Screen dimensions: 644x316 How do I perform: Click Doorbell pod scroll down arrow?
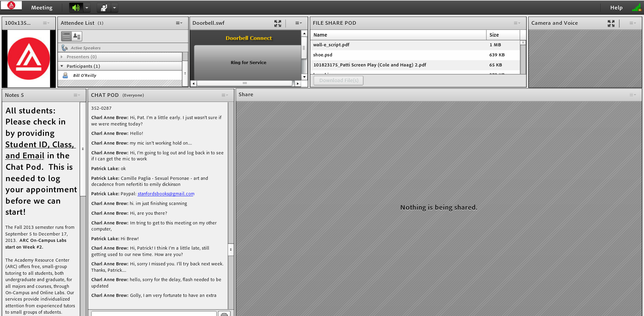(304, 77)
